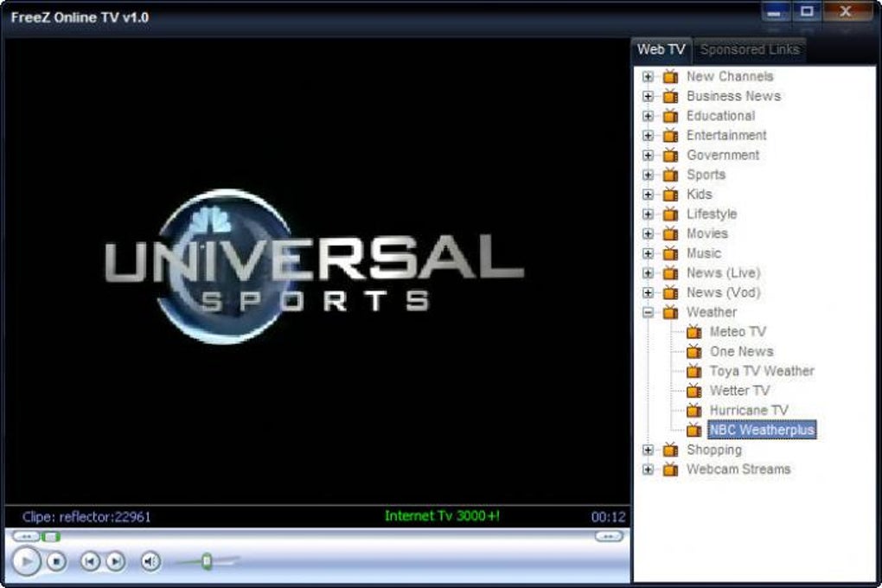Skip to next track button

point(115,561)
